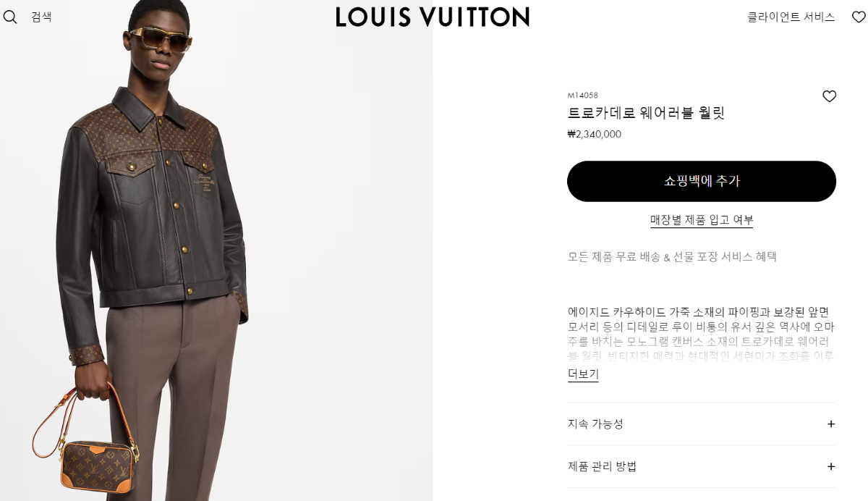Go to the LOUIS VUITTON home logo

pos(433,17)
